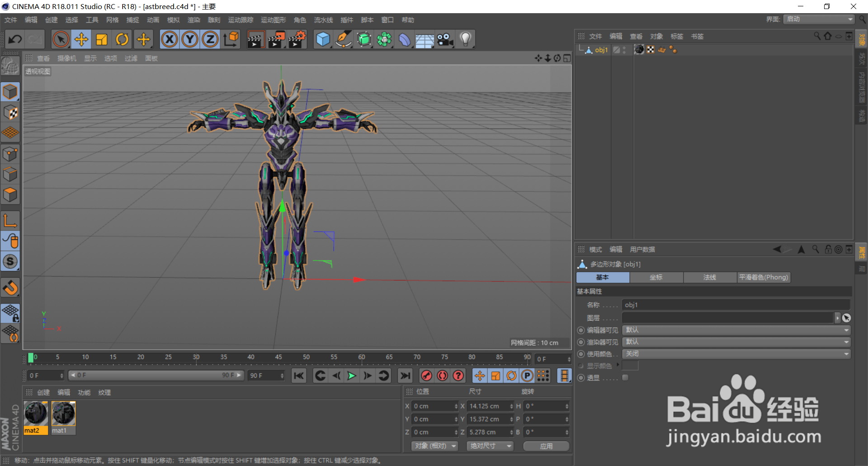This screenshot has width=868, height=466.
Task: Click the 应用 button
Action: (x=546, y=446)
